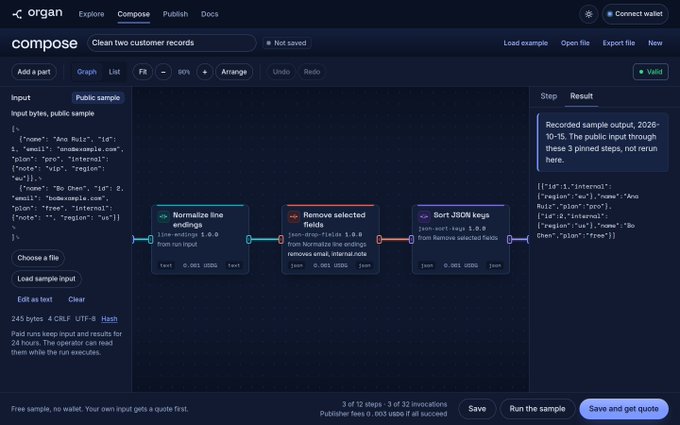Zoom out with the minus button

click(163, 72)
